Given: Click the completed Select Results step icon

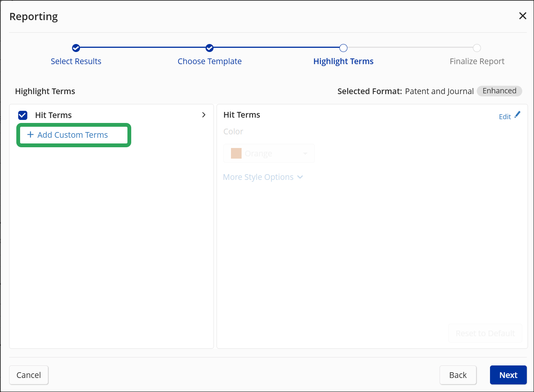Looking at the screenshot, I should tap(76, 48).
